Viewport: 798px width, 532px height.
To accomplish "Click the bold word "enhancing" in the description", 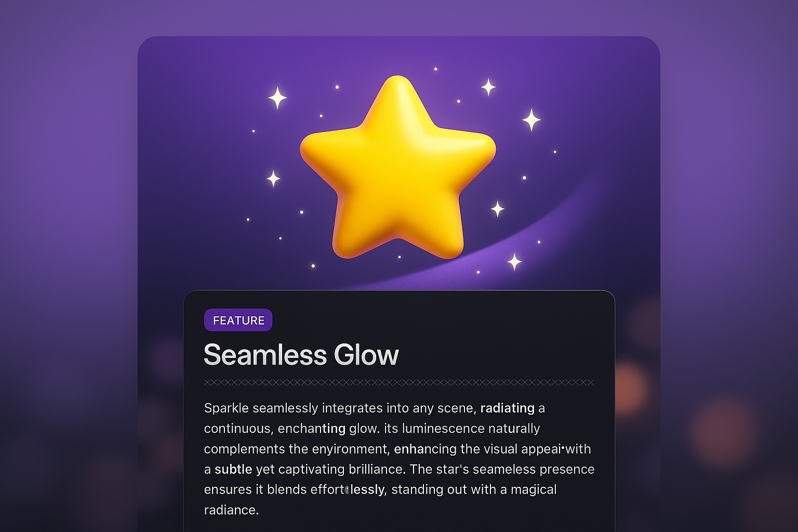I will [425, 449].
